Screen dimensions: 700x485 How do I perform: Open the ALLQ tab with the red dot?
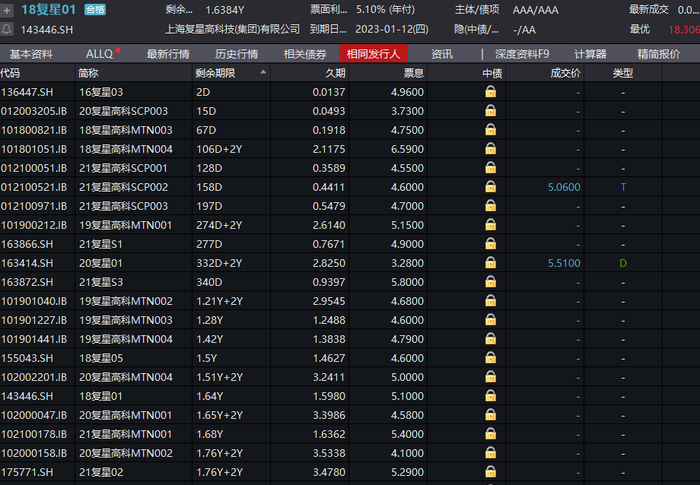point(102,54)
